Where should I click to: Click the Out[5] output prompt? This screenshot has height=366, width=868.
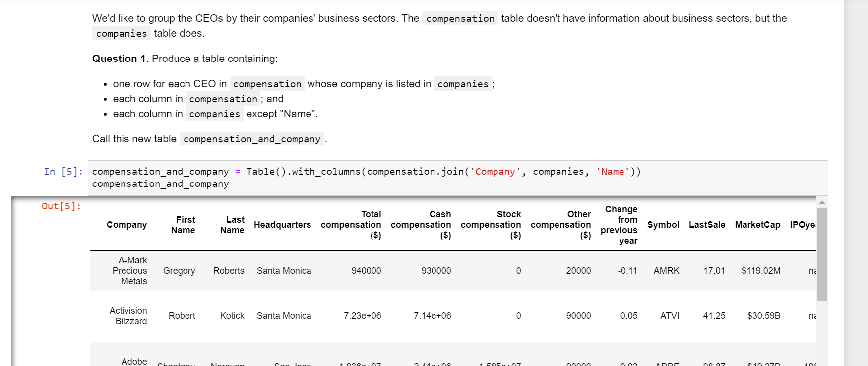click(x=62, y=206)
